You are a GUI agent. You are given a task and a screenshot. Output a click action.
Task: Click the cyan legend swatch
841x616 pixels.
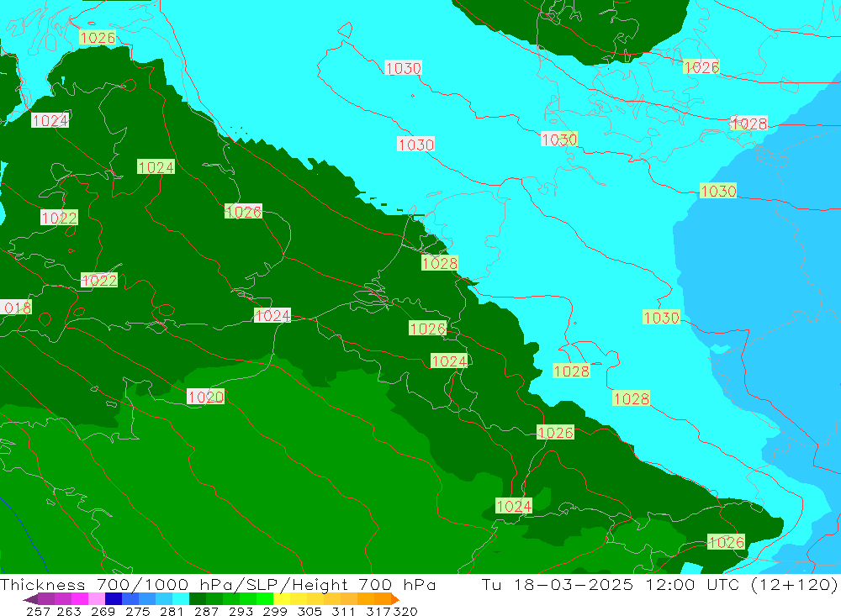click(181, 599)
